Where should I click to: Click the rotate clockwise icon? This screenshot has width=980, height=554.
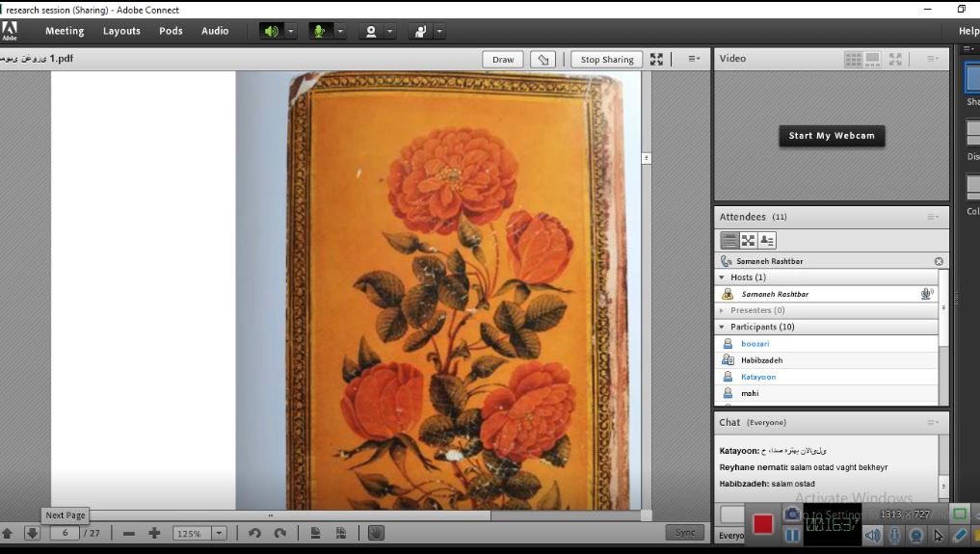point(280,534)
